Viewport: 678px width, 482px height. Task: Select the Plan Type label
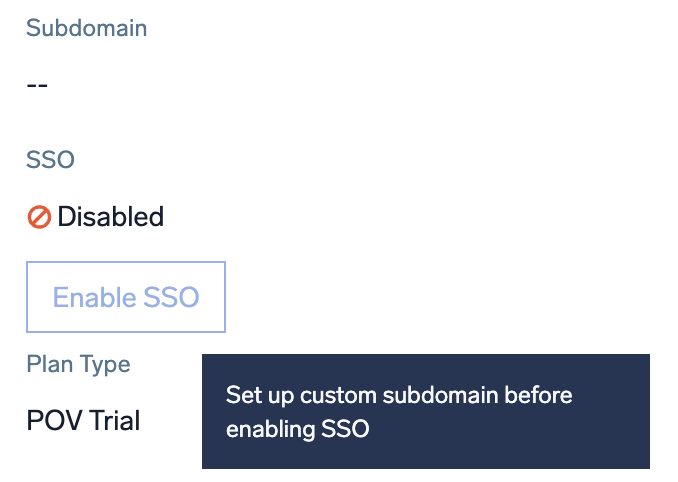[78, 364]
